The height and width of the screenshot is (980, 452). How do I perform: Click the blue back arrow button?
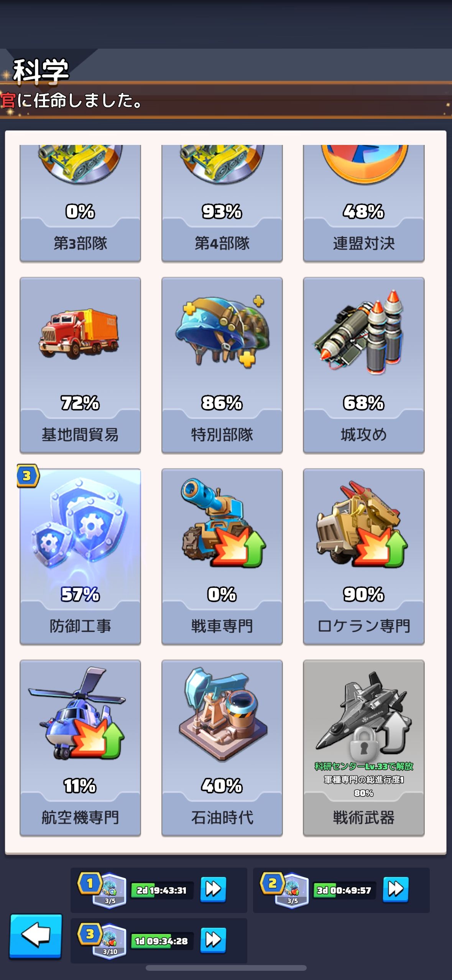pos(36,936)
